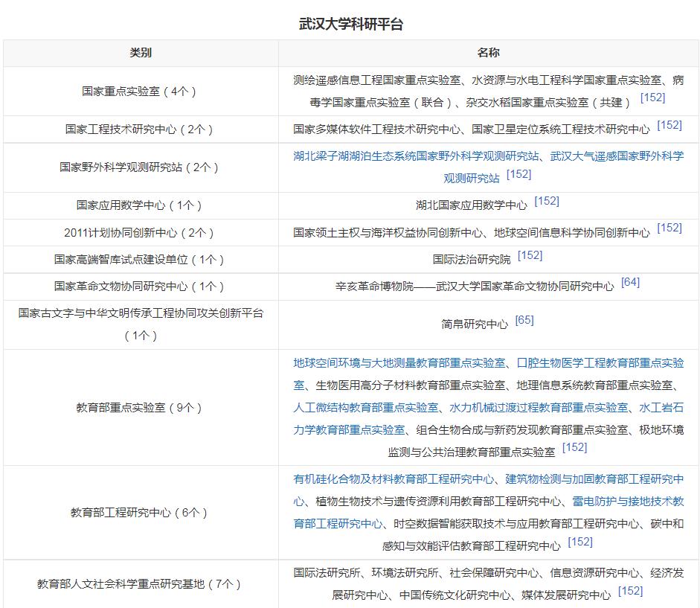Viewport: 700px width, 608px height.
Task: Select the table title 武汉大学科研平台
Action: 351,24
